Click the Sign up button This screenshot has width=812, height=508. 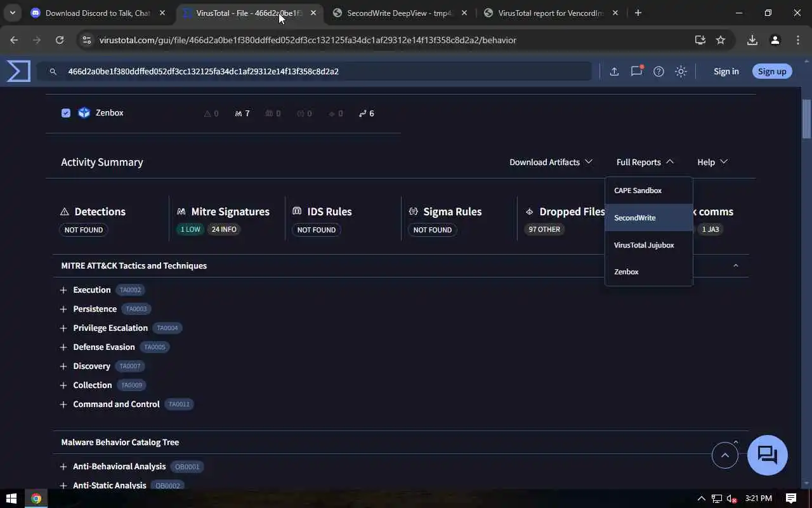772,71
